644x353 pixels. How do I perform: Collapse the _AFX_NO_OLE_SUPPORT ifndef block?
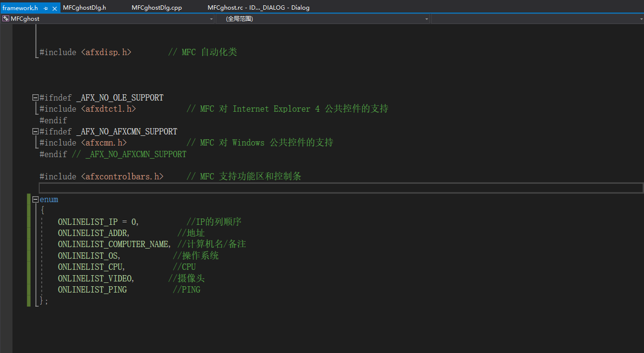tap(35, 98)
